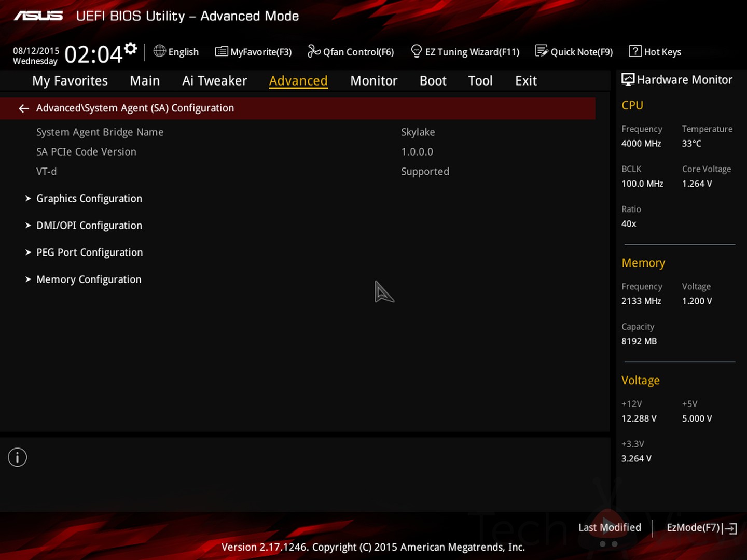Image resolution: width=747 pixels, height=560 pixels.
Task: Click the 100.0 MHz BCLK value
Action: tap(642, 184)
